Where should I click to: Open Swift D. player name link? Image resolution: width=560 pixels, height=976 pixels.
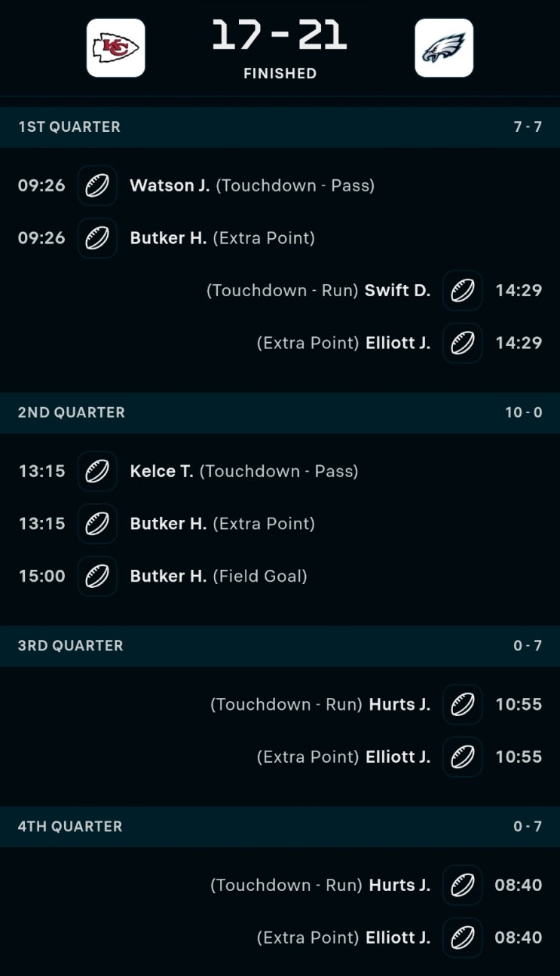397,290
